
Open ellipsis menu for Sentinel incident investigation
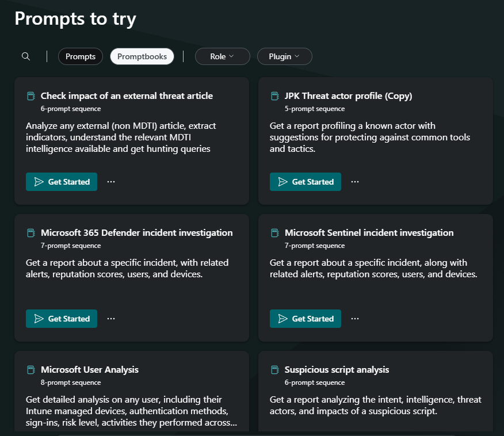[355, 319]
